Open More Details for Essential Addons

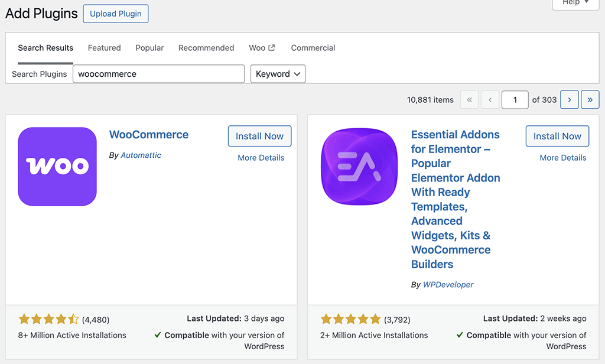click(563, 158)
